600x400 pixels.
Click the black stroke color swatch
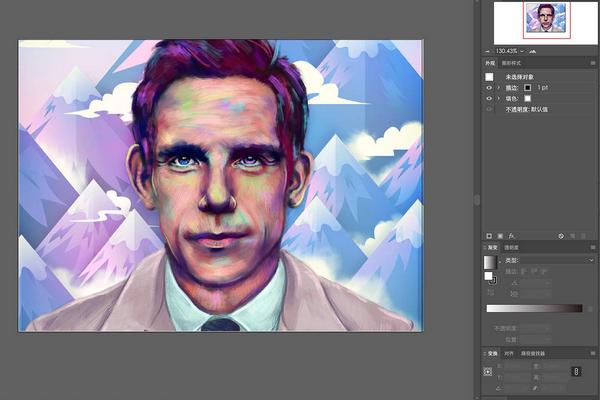coord(527,88)
